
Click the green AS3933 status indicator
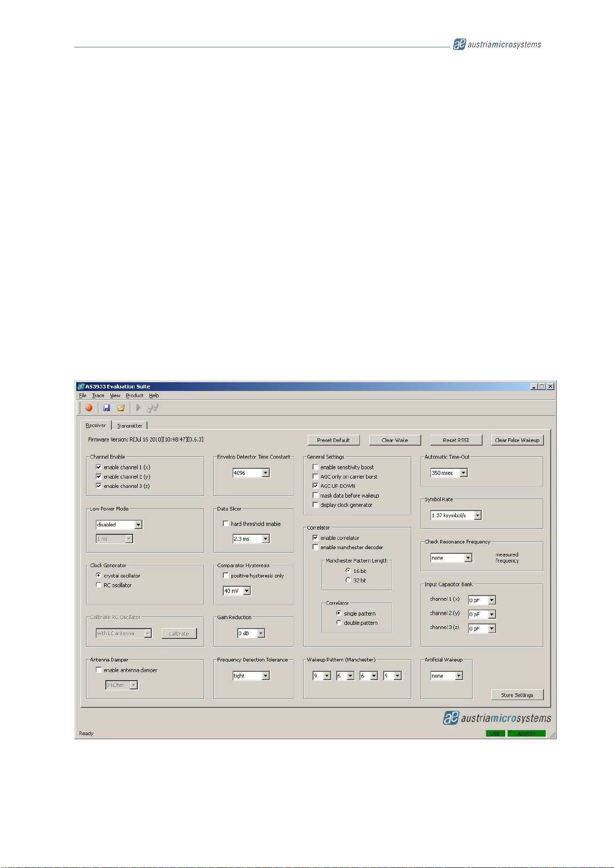point(526,734)
